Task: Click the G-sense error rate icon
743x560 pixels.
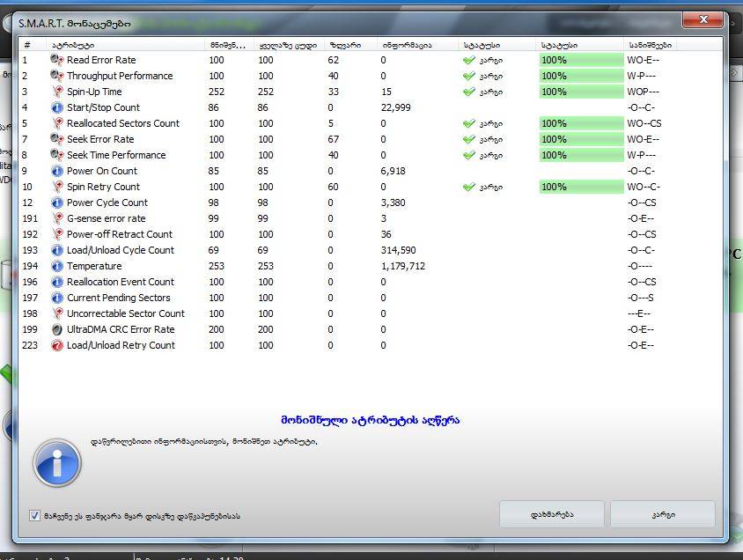Action: point(57,218)
